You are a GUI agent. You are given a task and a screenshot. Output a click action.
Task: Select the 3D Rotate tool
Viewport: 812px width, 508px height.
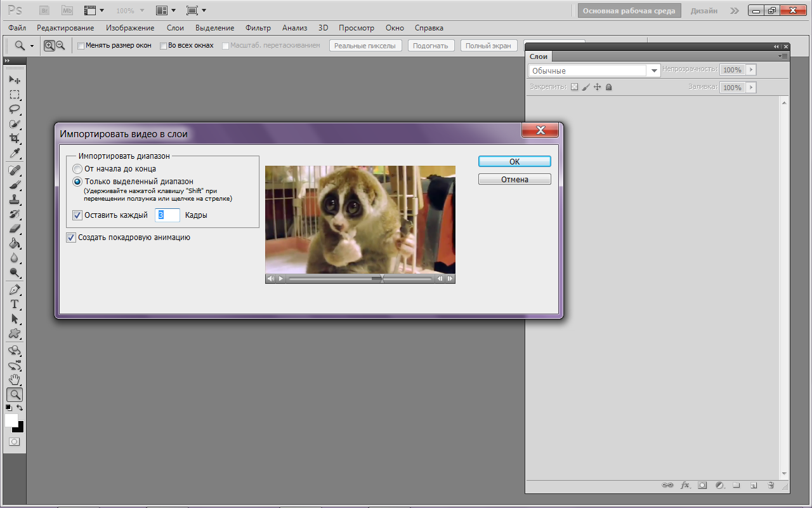(15, 351)
